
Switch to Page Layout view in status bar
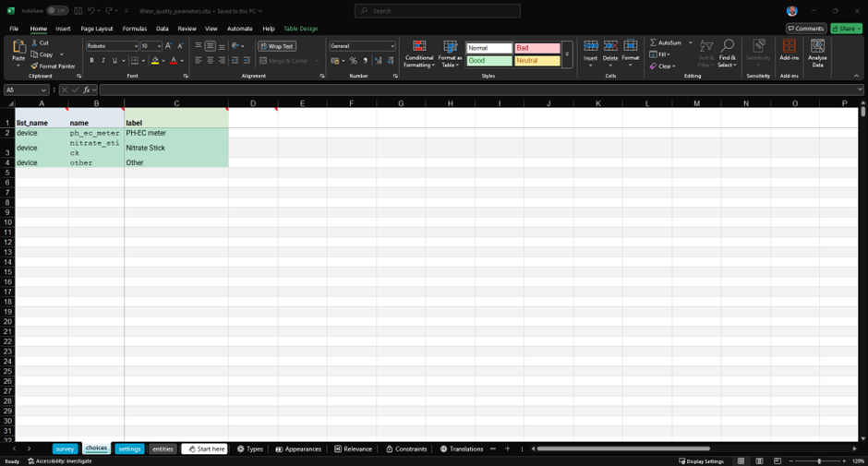coord(758,460)
